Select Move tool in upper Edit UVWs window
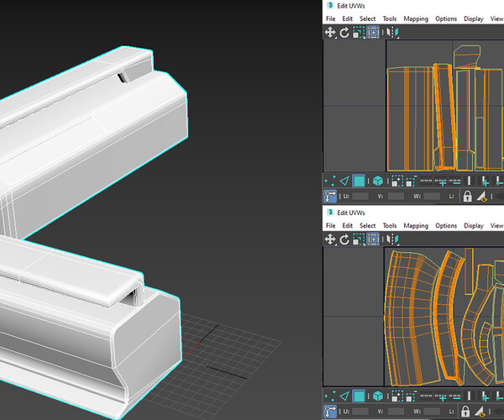The image size is (504, 420). point(330,32)
